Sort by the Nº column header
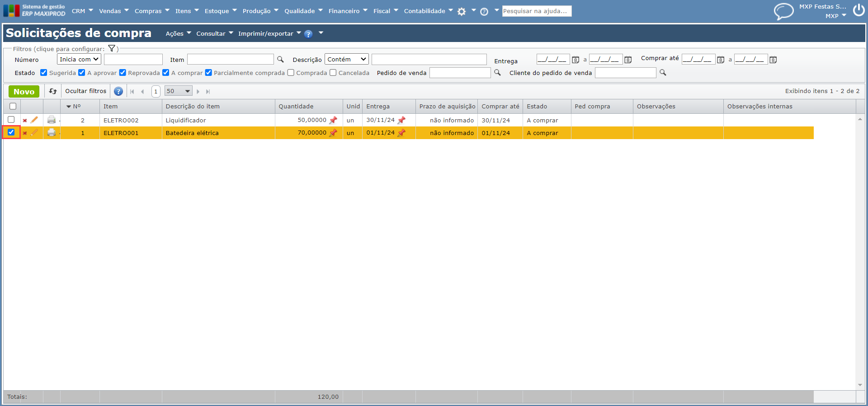The image size is (868, 406). point(76,106)
